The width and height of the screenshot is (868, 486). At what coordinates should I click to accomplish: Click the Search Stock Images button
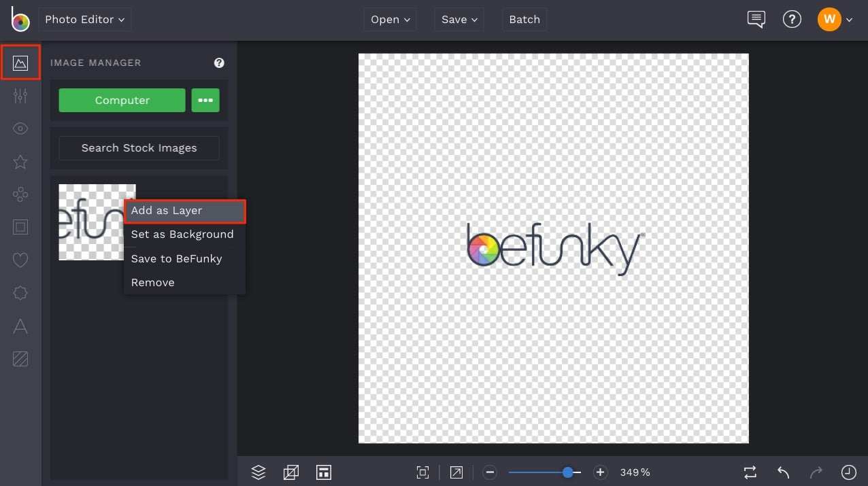[x=139, y=147]
